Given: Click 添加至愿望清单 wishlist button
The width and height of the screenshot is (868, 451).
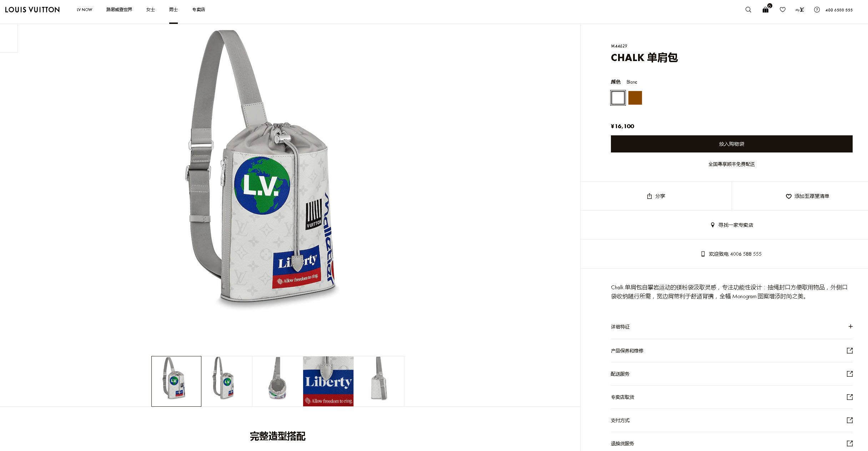Looking at the screenshot, I should click(x=807, y=196).
